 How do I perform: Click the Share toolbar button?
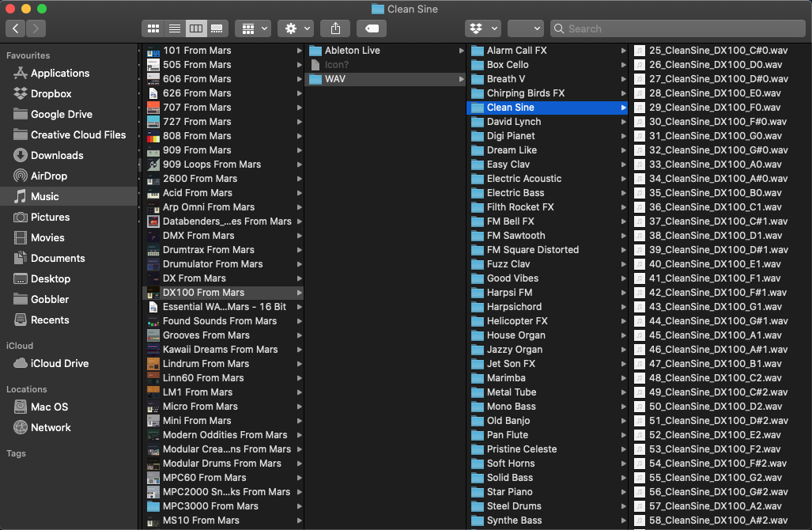(x=335, y=28)
